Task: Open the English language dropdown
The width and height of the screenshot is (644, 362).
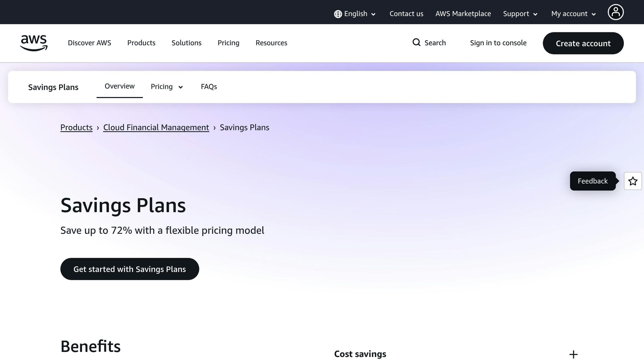Action: point(355,14)
